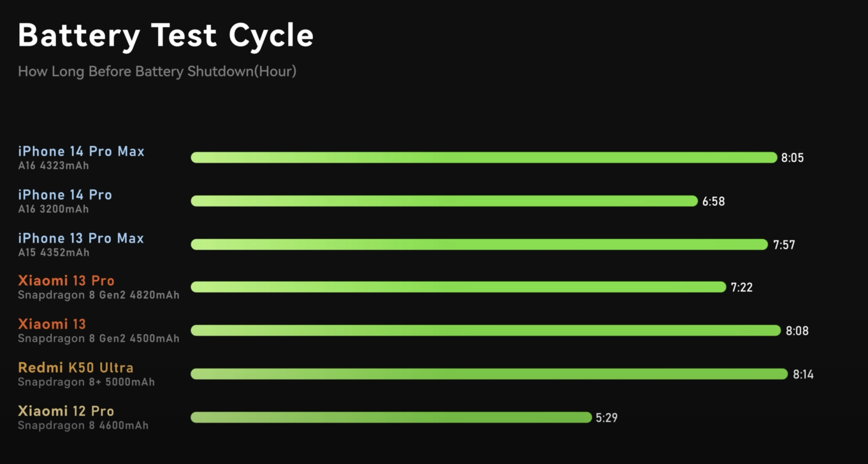Viewport: 868px width, 464px height.
Task: Click the Xiaomi 13 Pro green bar
Action: (x=458, y=287)
